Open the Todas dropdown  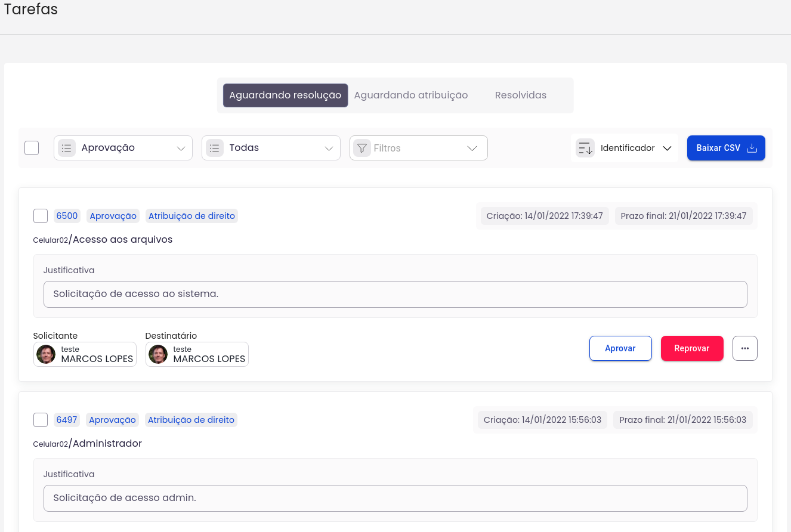click(x=329, y=149)
